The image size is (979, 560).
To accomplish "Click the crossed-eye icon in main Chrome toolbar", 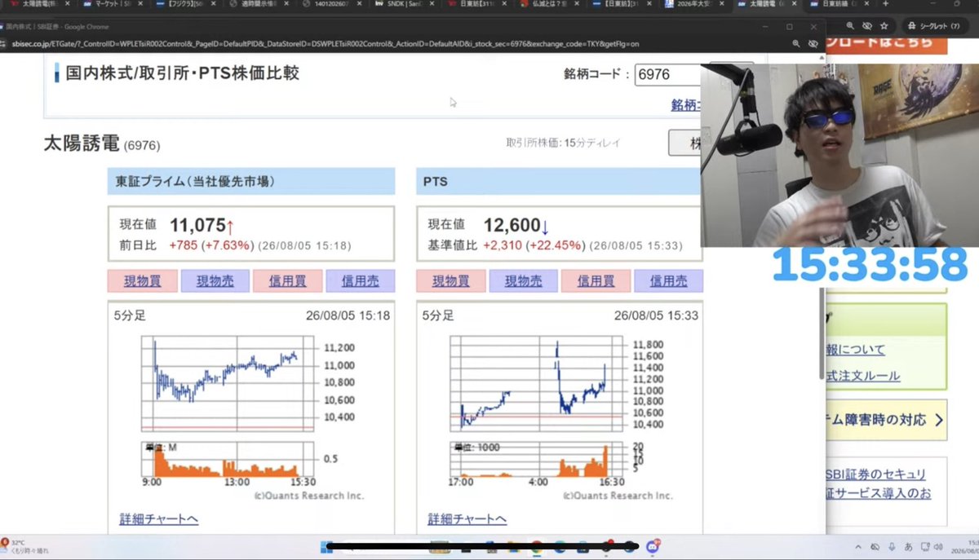I will (867, 26).
